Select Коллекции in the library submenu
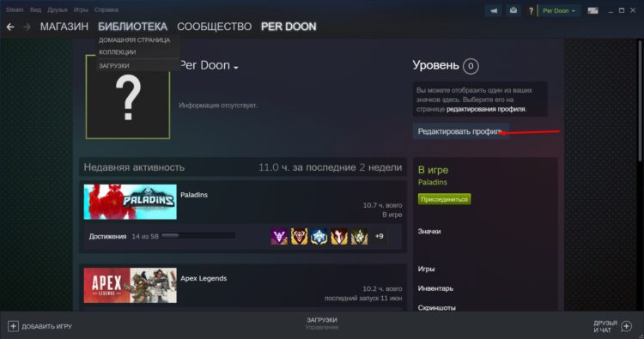The image size is (644, 339). tap(117, 52)
